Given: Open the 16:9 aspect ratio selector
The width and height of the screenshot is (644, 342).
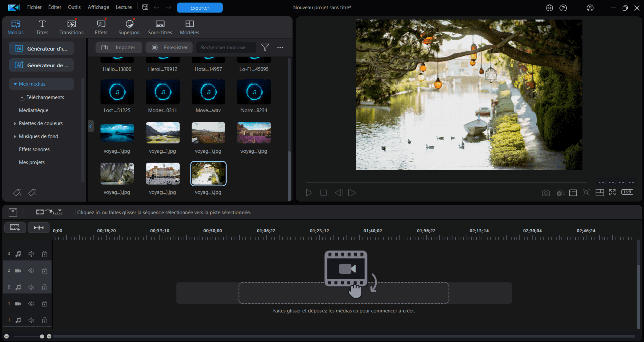Looking at the screenshot, I should [x=627, y=192].
